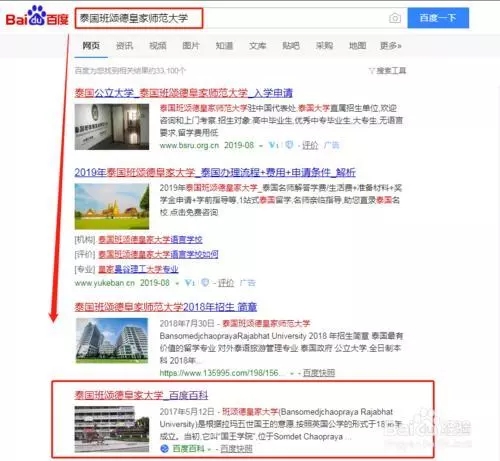
Task: Open 百度快照 link under the Baike result
Action: [236, 449]
